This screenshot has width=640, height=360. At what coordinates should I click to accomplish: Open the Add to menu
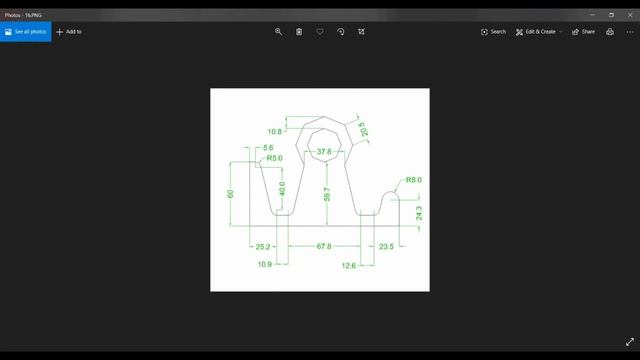point(69,31)
